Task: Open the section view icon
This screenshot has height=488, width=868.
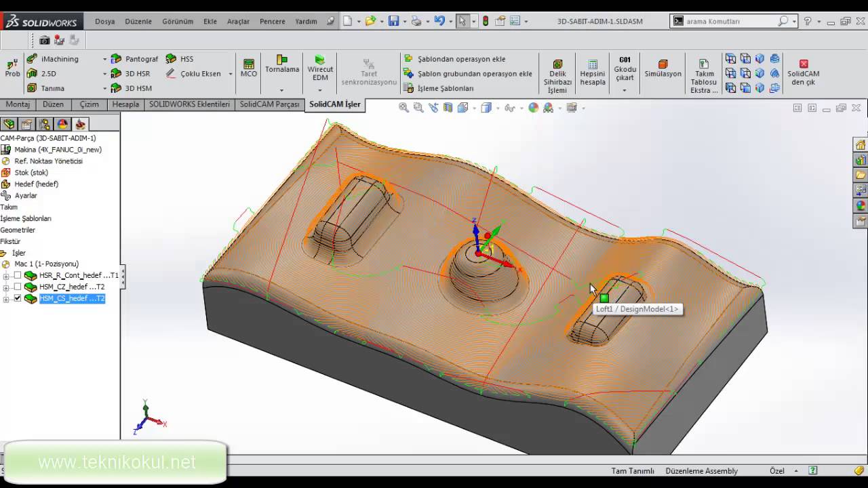Action: [x=448, y=108]
